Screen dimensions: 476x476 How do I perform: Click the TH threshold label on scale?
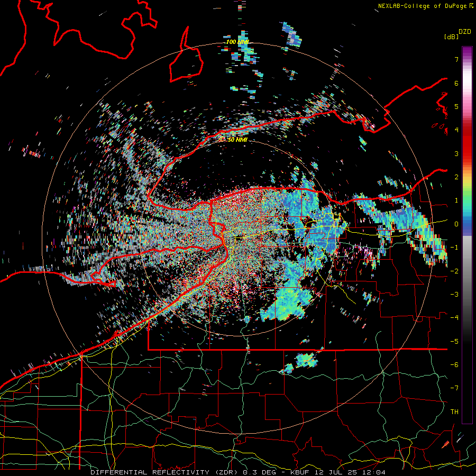point(454,412)
